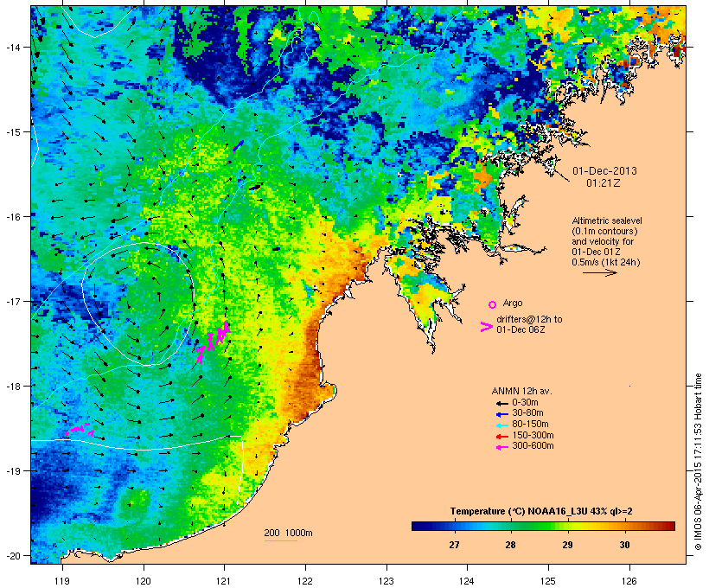Click the magenta Argo circle marker
Viewport: 709px width, 588px height.
493,304
